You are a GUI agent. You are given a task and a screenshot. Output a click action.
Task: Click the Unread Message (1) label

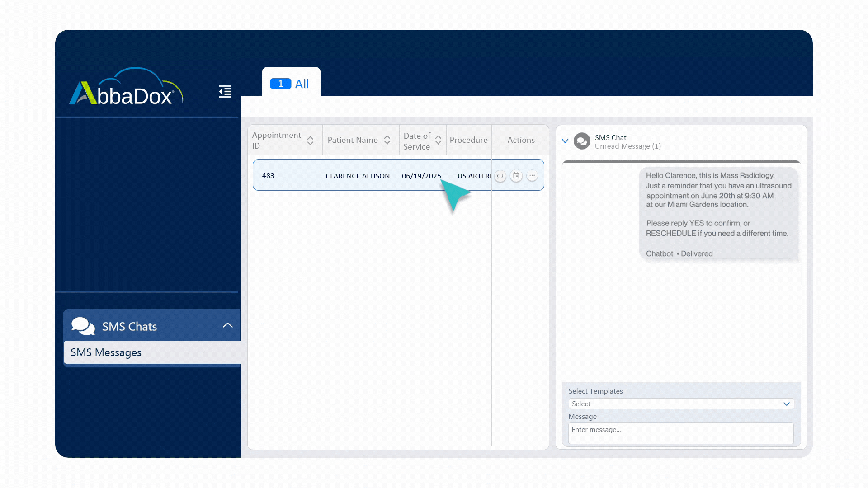tap(627, 146)
